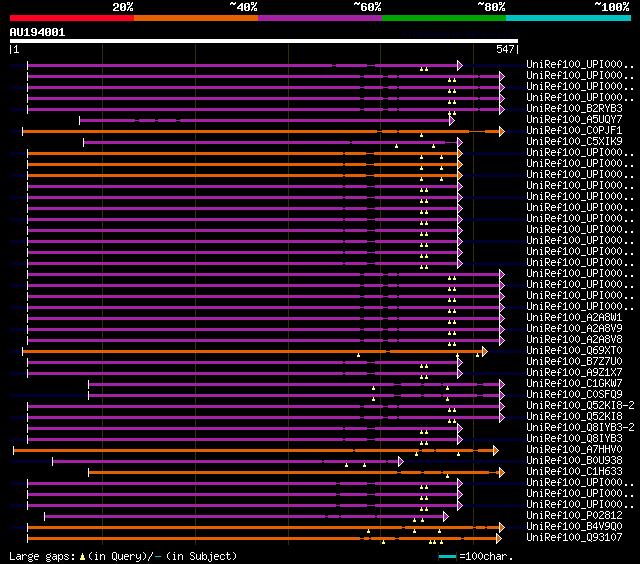Click the end arrowhead of the P02812 alignment
640x564 pixels.
click(x=446, y=517)
